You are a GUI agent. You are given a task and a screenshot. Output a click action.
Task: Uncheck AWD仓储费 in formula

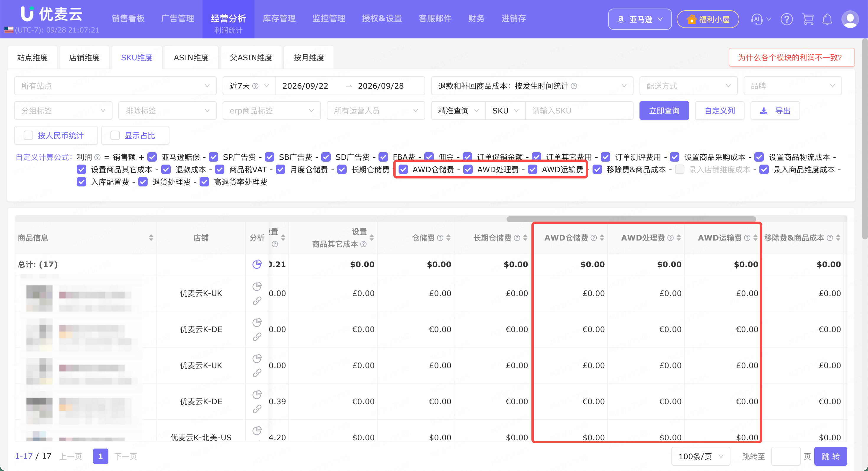tap(403, 170)
